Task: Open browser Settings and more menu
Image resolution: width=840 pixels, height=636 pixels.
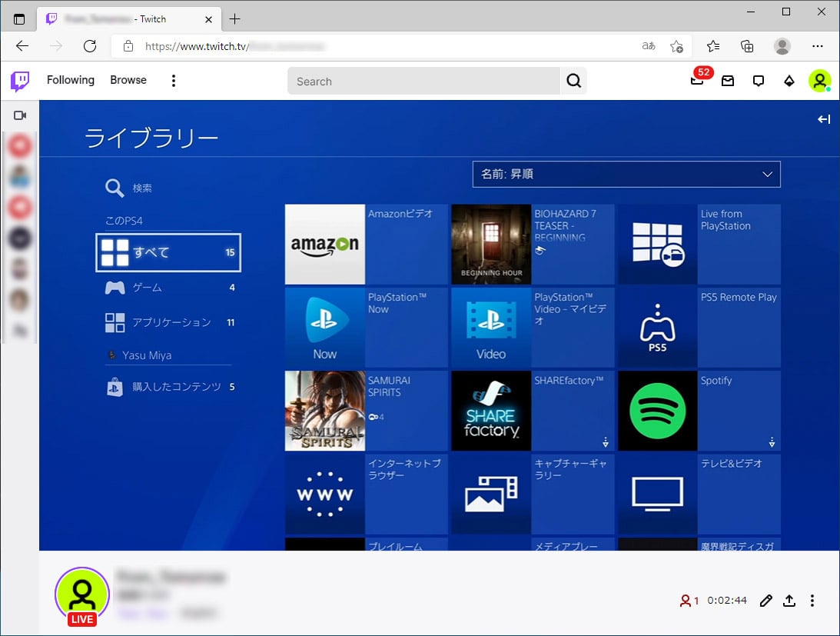Action: pyautogui.click(x=818, y=46)
